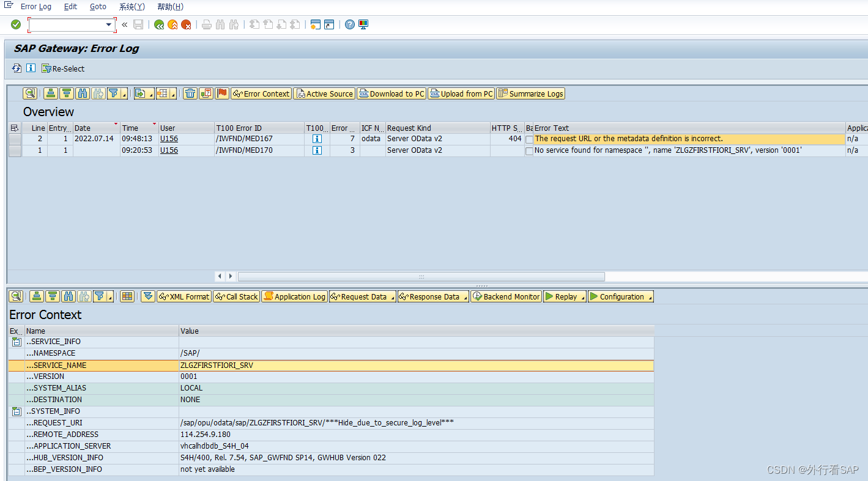Open user link U156 in 09:48:13 row
Viewport: 868px width, 481px height.
169,139
